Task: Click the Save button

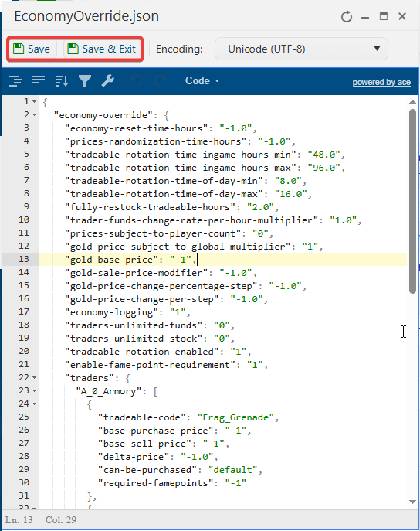Action: 32,49
